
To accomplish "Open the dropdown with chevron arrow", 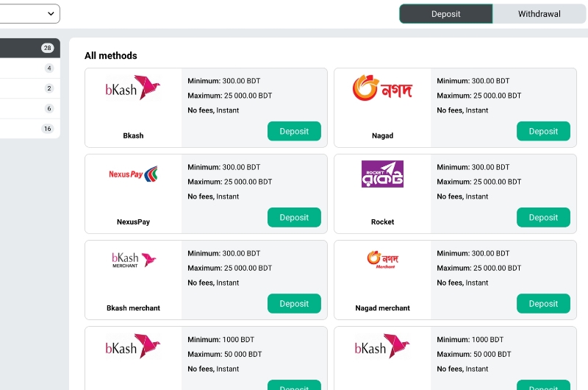I will 29,14.
